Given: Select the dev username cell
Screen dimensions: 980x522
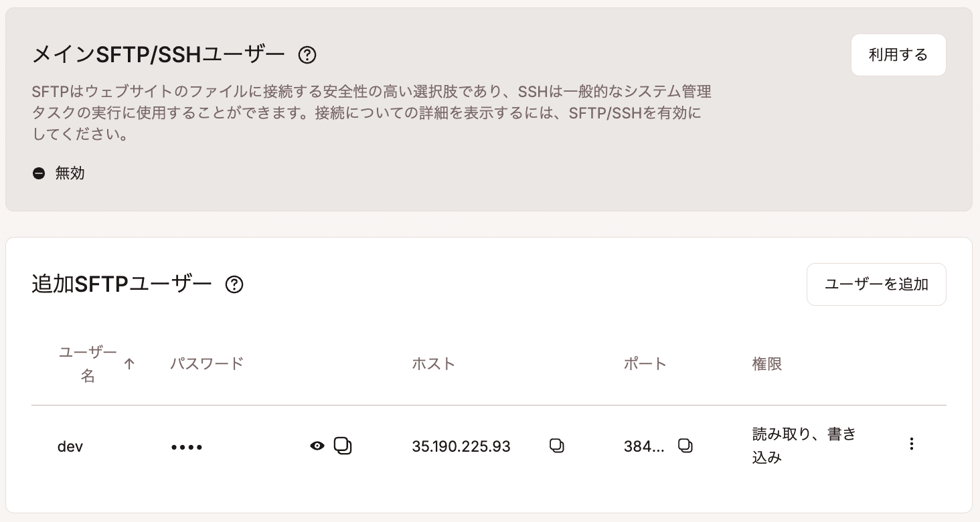Looking at the screenshot, I should 70,446.
